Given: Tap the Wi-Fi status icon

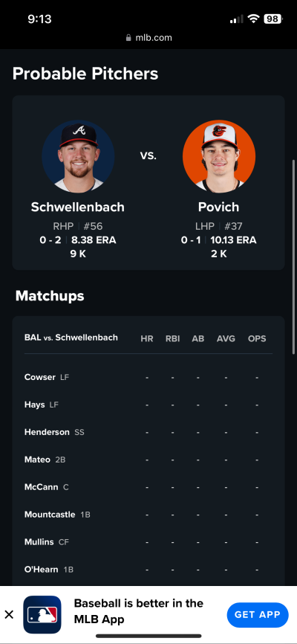Looking at the screenshot, I should tap(253, 19).
